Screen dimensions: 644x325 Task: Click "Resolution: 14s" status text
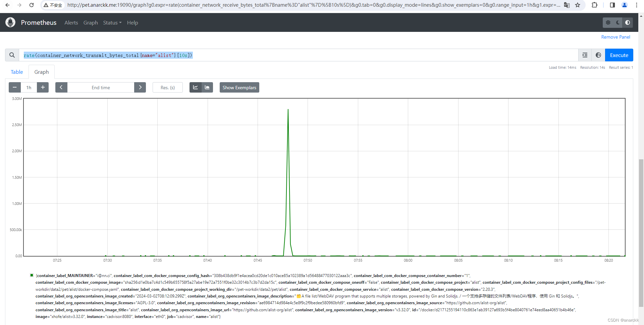(593, 67)
